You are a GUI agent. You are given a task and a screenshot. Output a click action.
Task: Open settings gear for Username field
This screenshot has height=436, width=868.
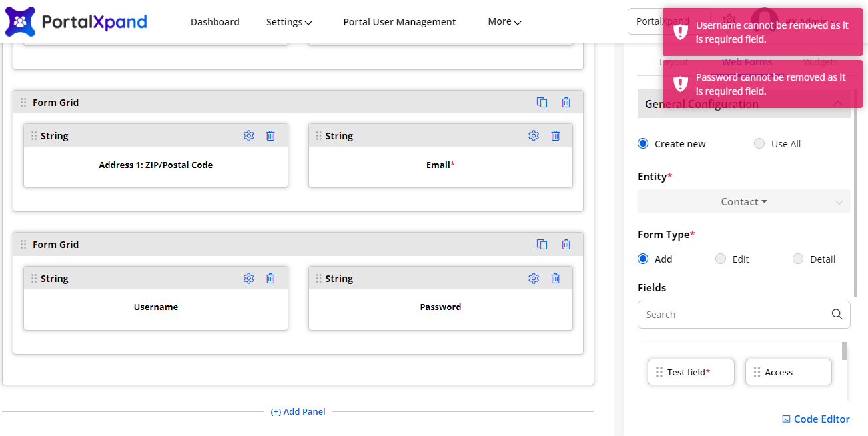click(248, 279)
